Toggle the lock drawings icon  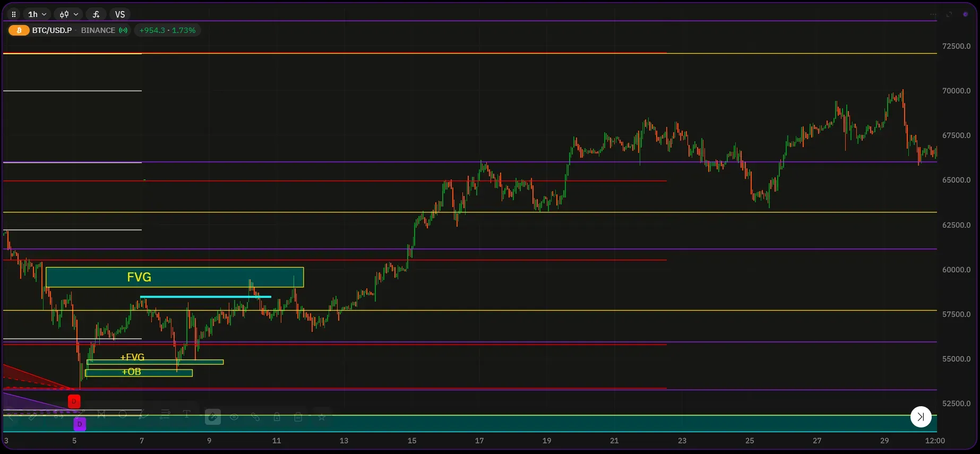pos(277,417)
